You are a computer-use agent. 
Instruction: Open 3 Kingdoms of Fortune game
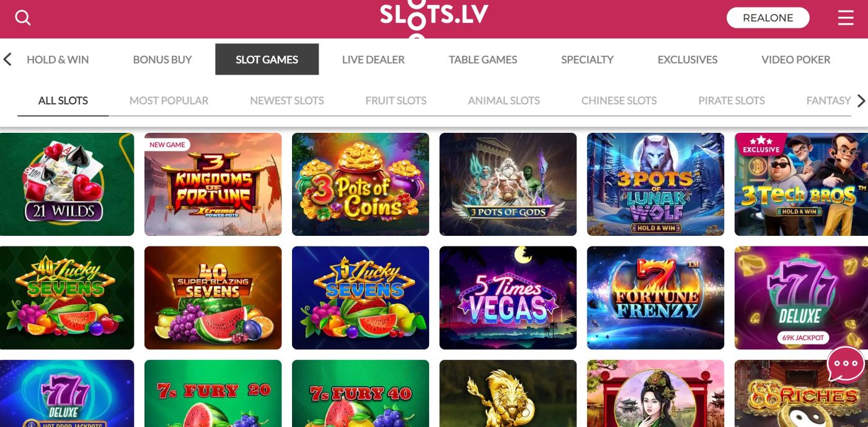213,184
